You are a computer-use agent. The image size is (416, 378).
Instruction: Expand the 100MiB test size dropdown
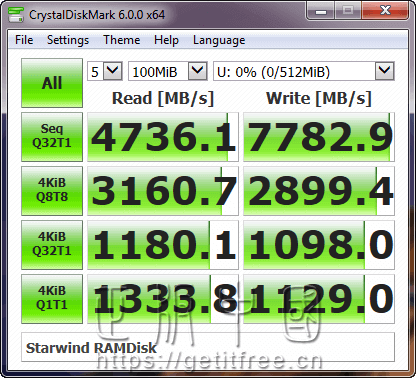(x=168, y=71)
